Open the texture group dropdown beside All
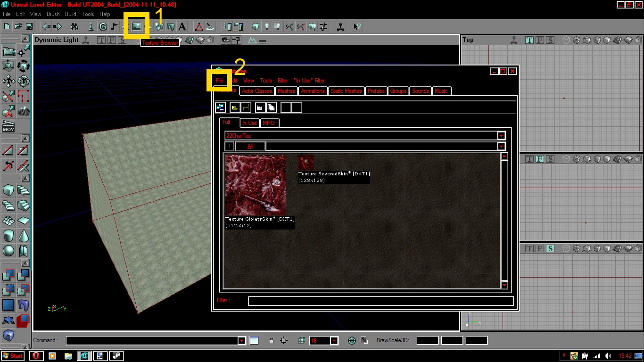The width and height of the screenshot is (644, 362). pos(501,146)
